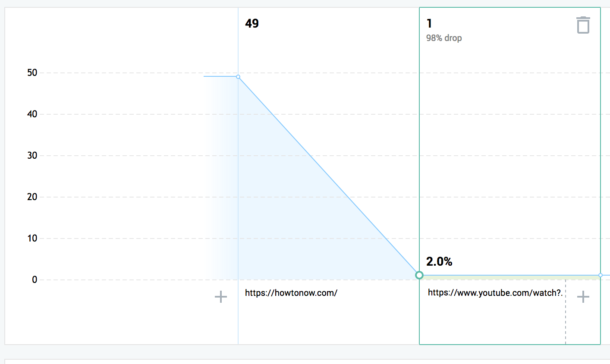Image resolution: width=610 pixels, height=364 pixels.
Task: Click the green highlighted data point at 2.0%
Action: [419, 275]
